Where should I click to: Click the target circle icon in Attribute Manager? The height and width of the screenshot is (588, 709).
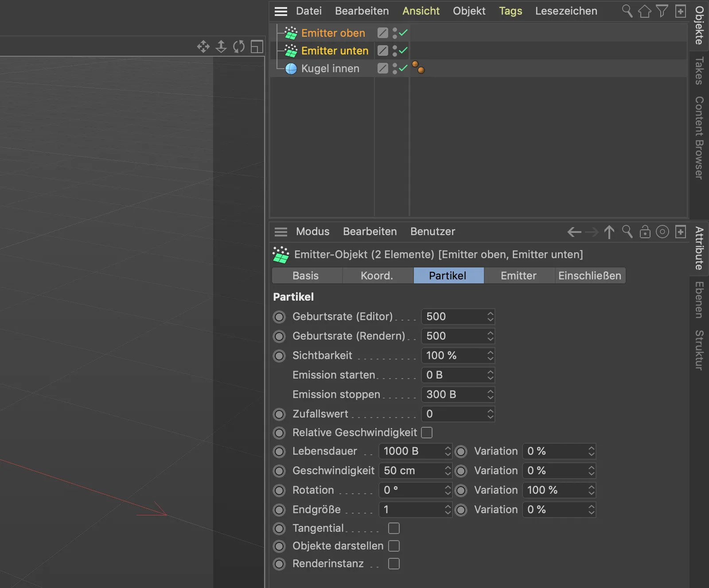coord(662,232)
